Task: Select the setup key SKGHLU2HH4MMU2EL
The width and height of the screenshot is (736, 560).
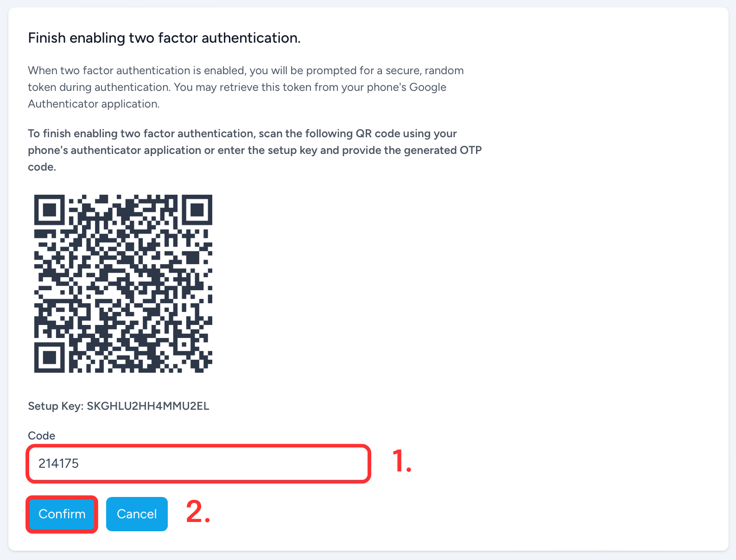Action: [x=148, y=406]
